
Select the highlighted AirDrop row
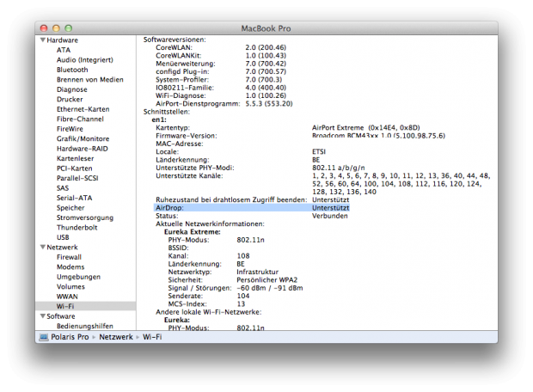[252, 208]
